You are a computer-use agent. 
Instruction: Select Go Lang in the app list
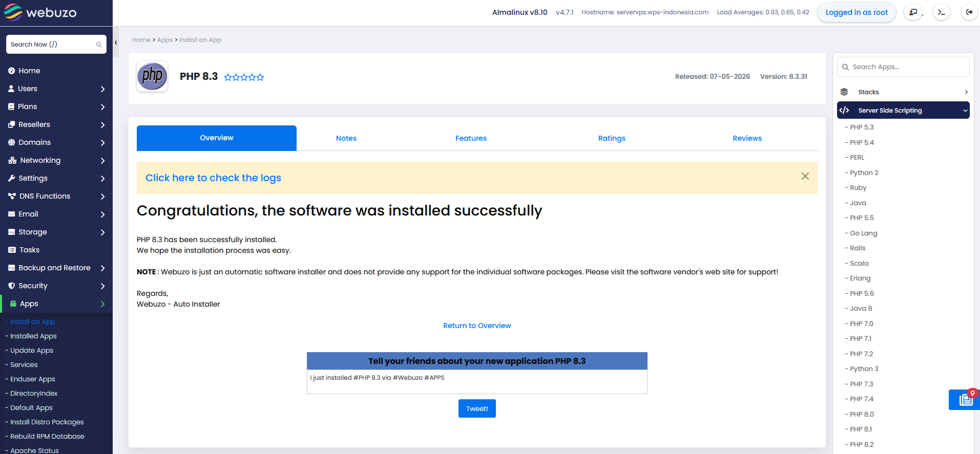pos(863,233)
